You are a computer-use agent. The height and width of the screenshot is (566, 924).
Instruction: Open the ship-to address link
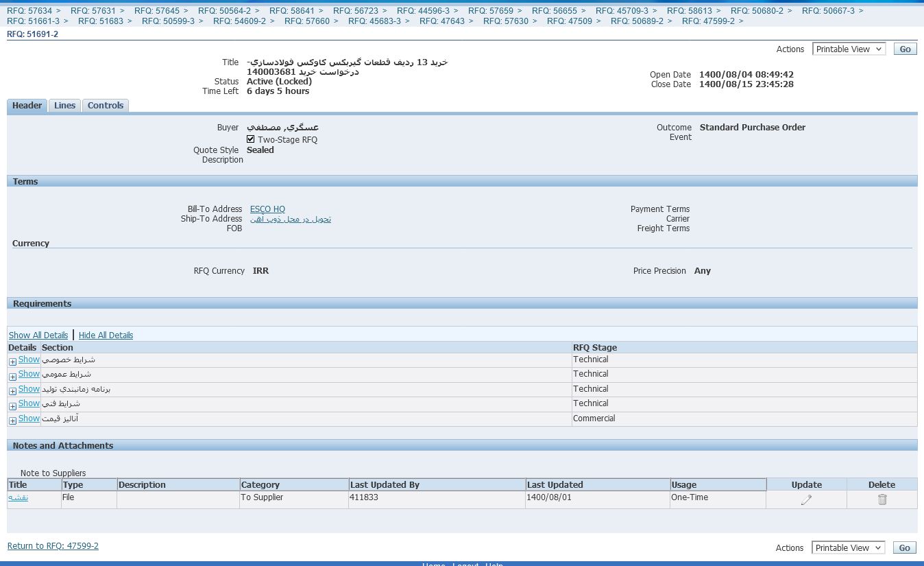pyautogui.click(x=291, y=219)
